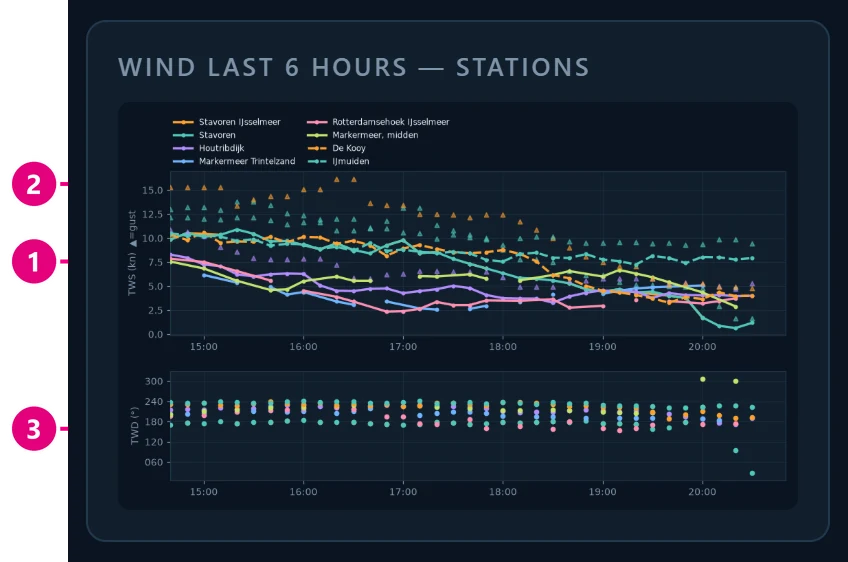Click the "Markermeer, midden" legend label
Image resolution: width=848 pixels, height=562 pixels.
pos(375,135)
